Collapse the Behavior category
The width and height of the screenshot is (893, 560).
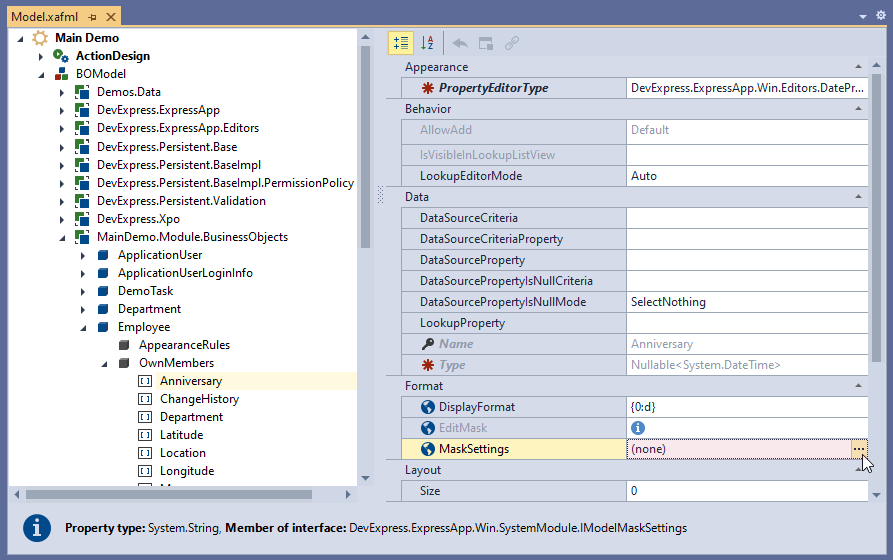[x=858, y=108]
